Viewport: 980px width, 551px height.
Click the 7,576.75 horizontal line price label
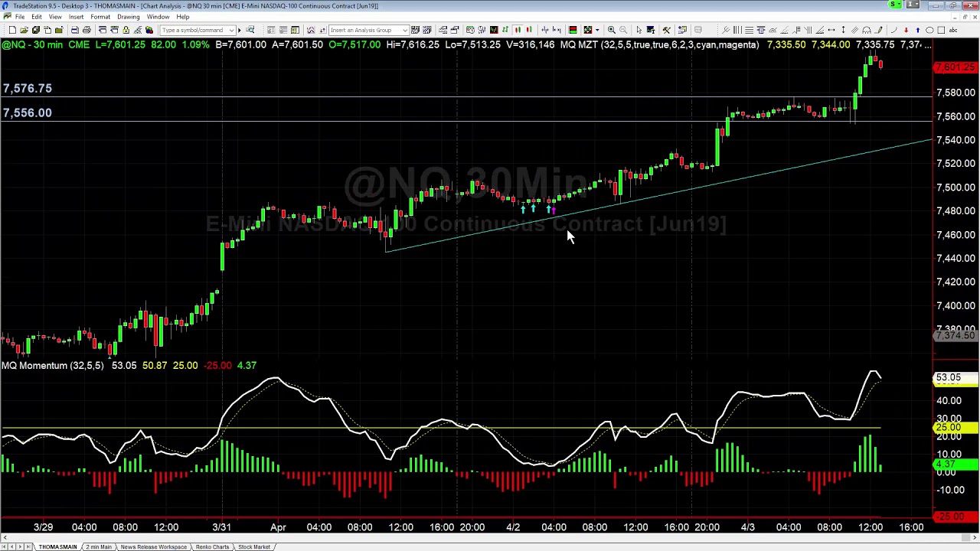[x=27, y=88]
